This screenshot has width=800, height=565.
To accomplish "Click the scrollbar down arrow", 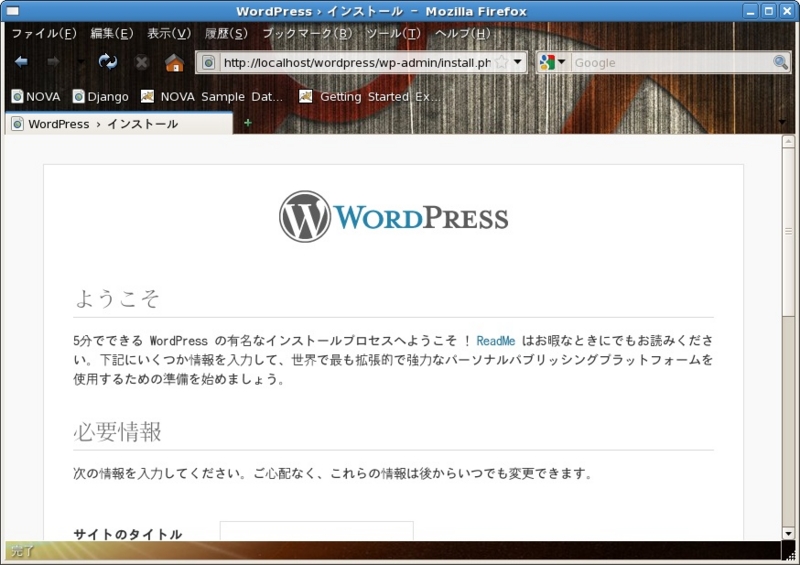I will tap(788, 534).
